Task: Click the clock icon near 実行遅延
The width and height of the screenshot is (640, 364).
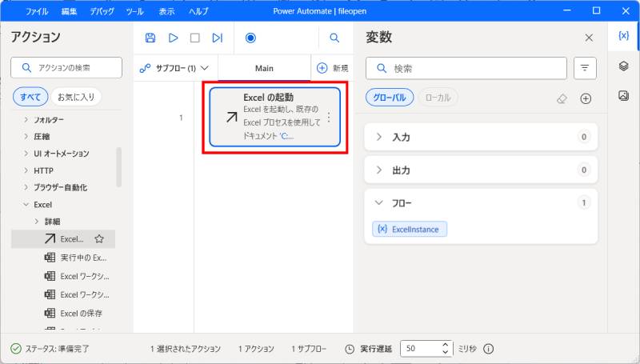Action: click(x=350, y=349)
